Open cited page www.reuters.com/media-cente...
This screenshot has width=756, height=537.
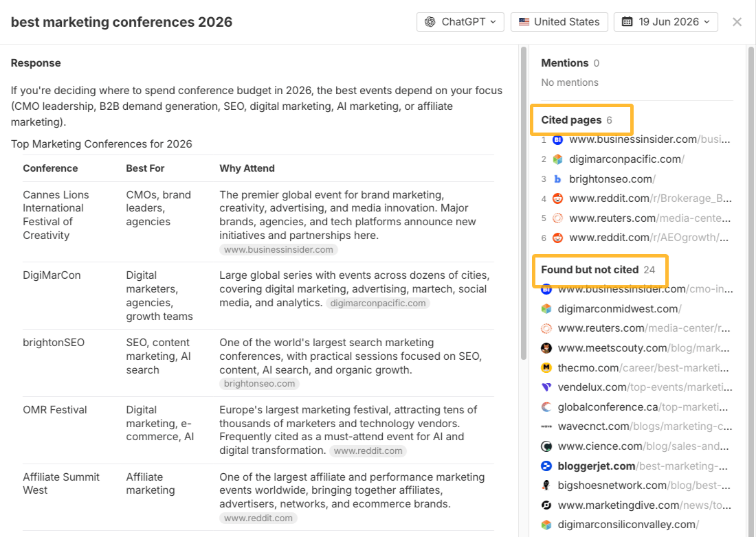(x=649, y=218)
